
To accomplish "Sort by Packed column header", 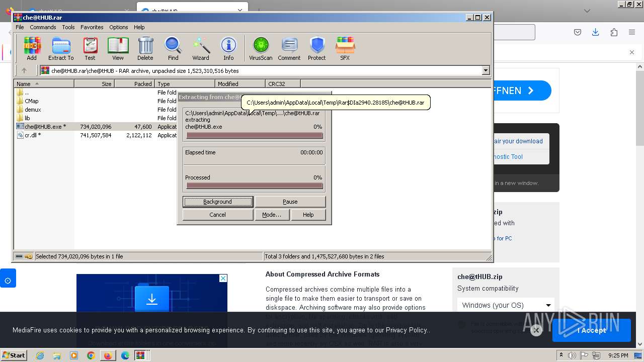I will click(x=135, y=84).
